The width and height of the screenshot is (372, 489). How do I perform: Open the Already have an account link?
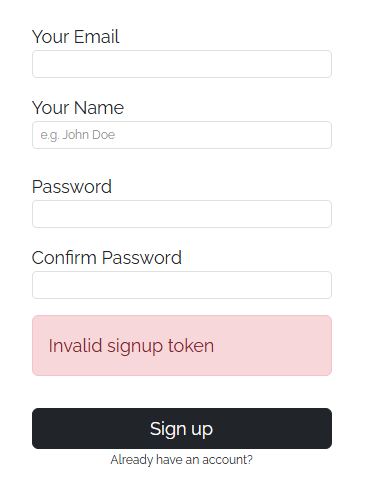[182, 460]
